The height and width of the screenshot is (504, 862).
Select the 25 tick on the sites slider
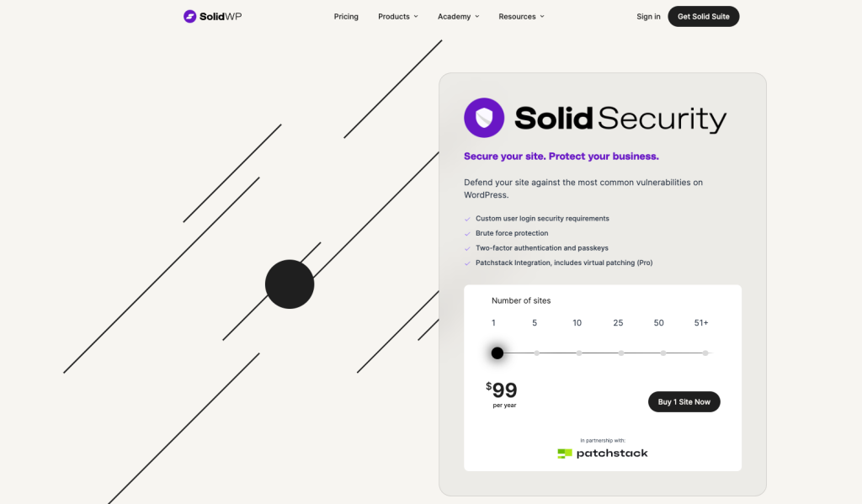tap(620, 353)
